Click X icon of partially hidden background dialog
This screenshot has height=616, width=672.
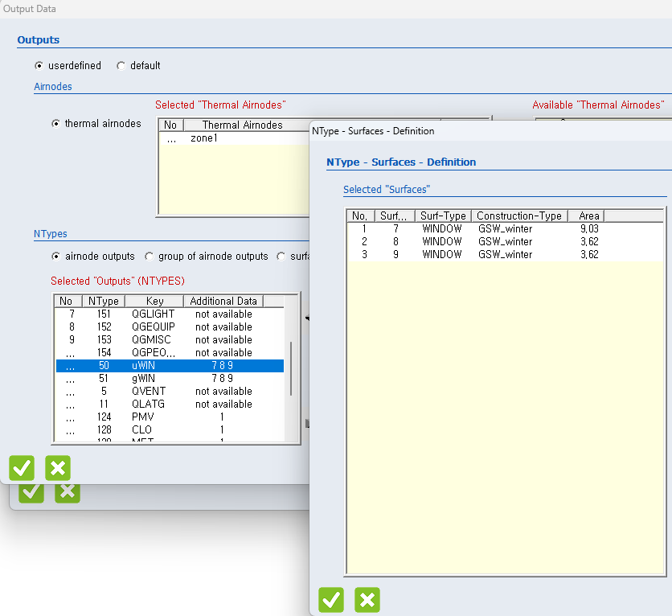point(68,493)
